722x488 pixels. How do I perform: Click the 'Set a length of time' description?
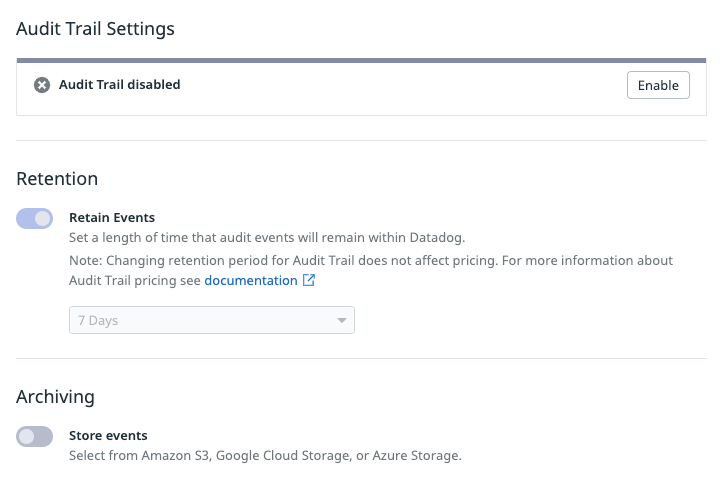267,238
